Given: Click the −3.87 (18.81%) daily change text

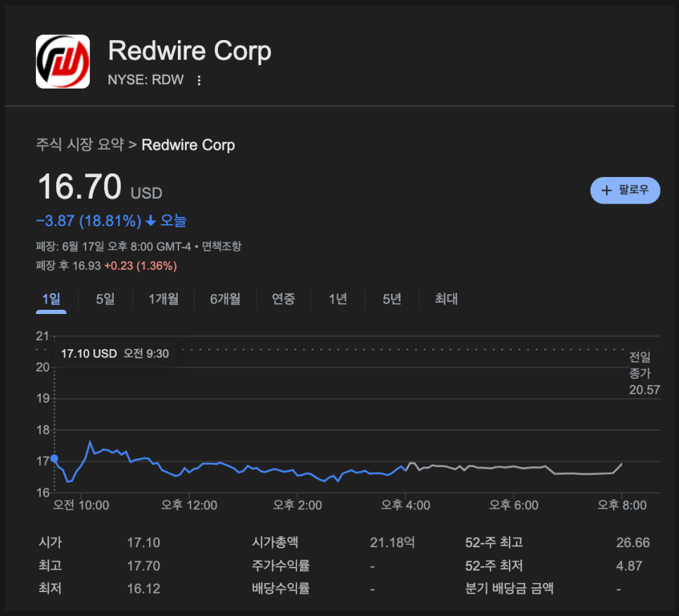Looking at the screenshot, I should tap(89, 221).
